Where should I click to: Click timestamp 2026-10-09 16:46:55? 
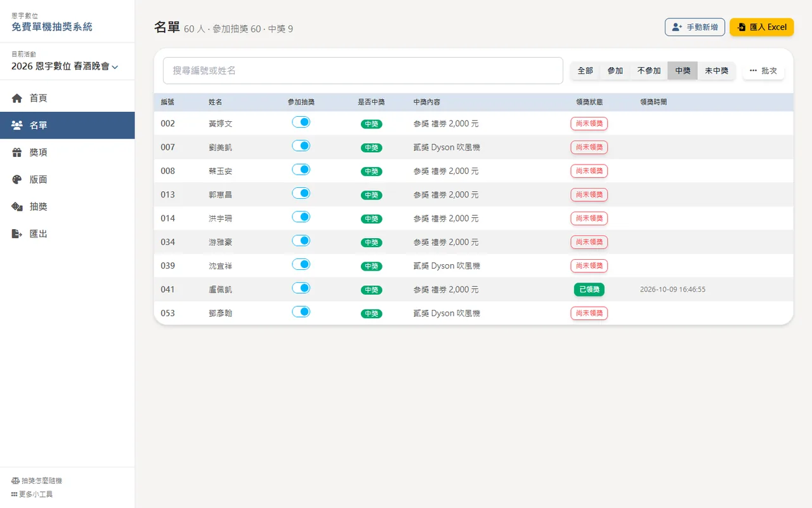tap(672, 290)
